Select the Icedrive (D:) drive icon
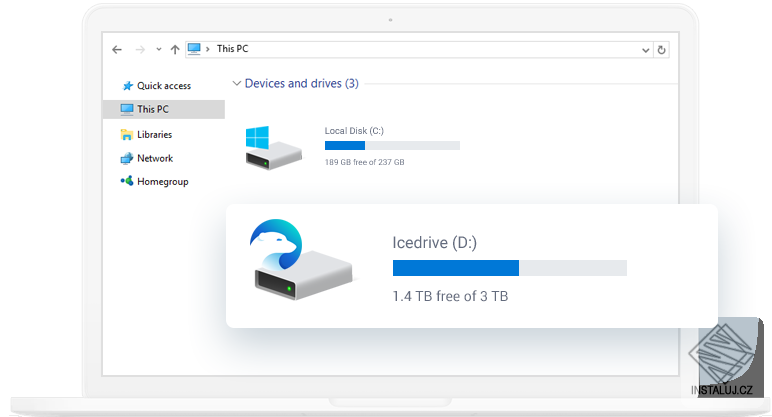Viewport: 772px width, 417px height. tap(302, 259)
